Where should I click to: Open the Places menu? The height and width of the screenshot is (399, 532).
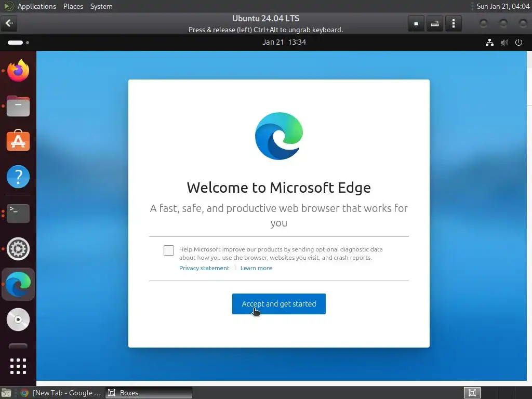pyautogui.click(x=73, y=6)
